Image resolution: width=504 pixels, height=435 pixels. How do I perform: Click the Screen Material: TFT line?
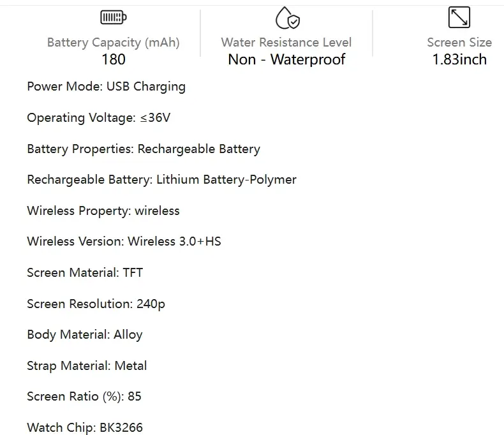point(85,273)
